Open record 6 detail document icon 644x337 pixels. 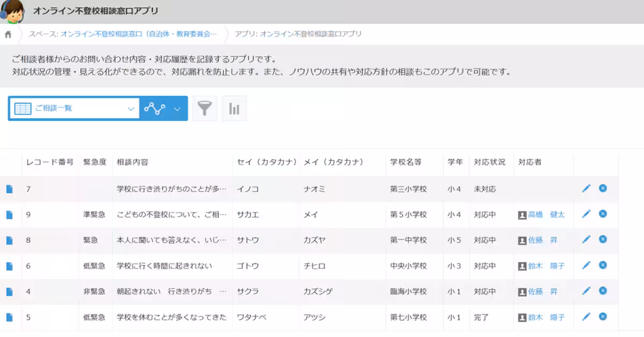point(10,266)
